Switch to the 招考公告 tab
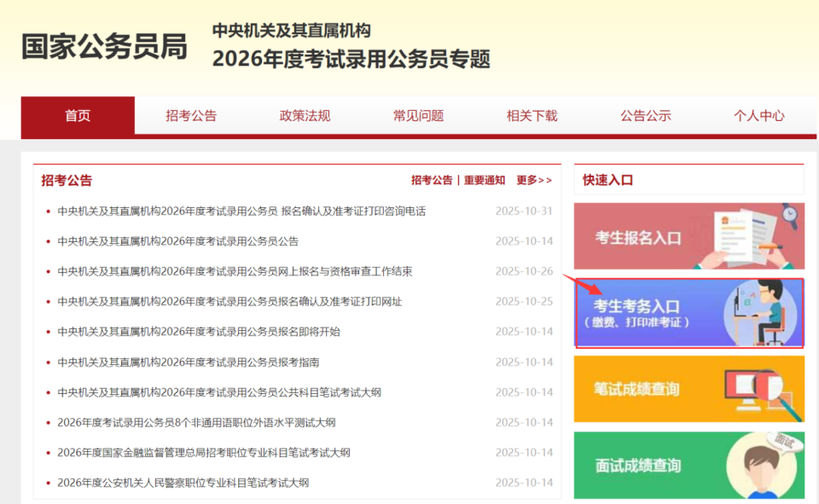This screenshot has width=819, height=504. pyautogui.click(x=189, y=117)
